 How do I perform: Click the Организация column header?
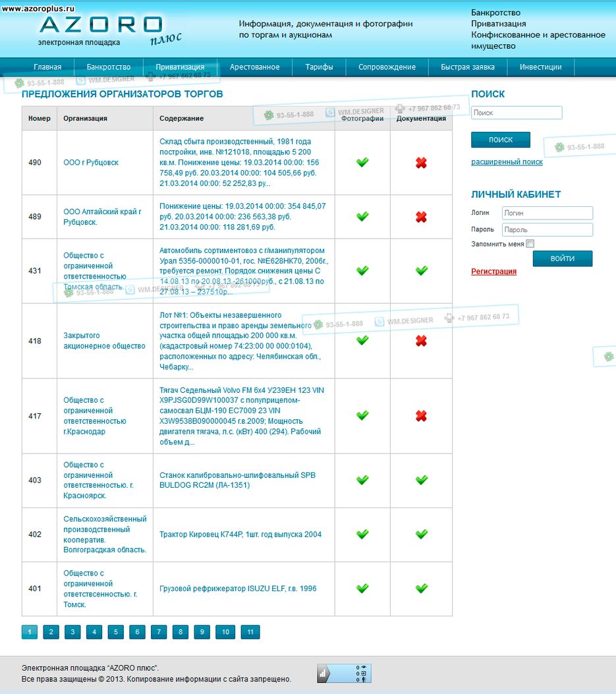coord(85,118)
